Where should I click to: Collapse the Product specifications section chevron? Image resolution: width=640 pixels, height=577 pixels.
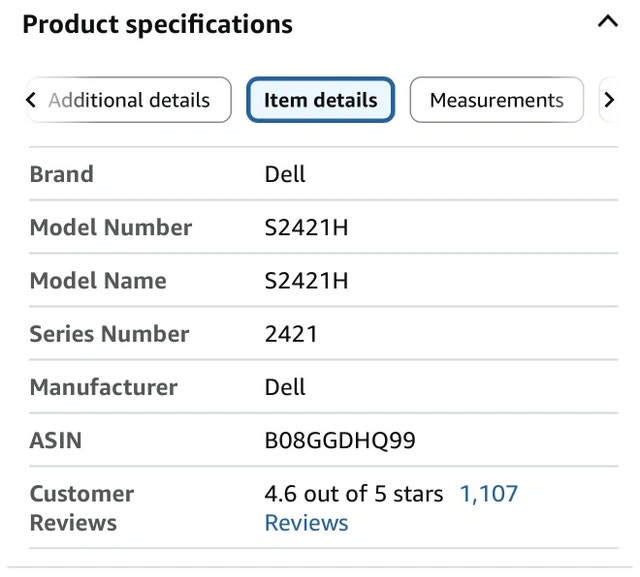coord(607,22)
